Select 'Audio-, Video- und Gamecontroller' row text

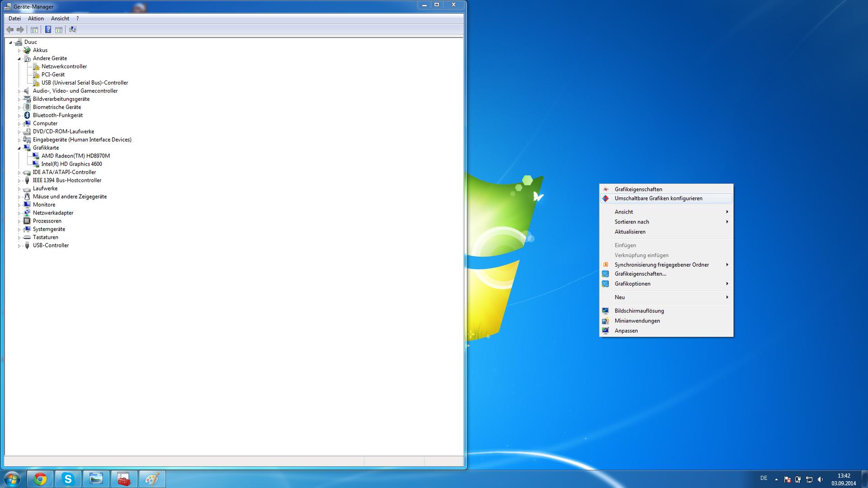75,91
